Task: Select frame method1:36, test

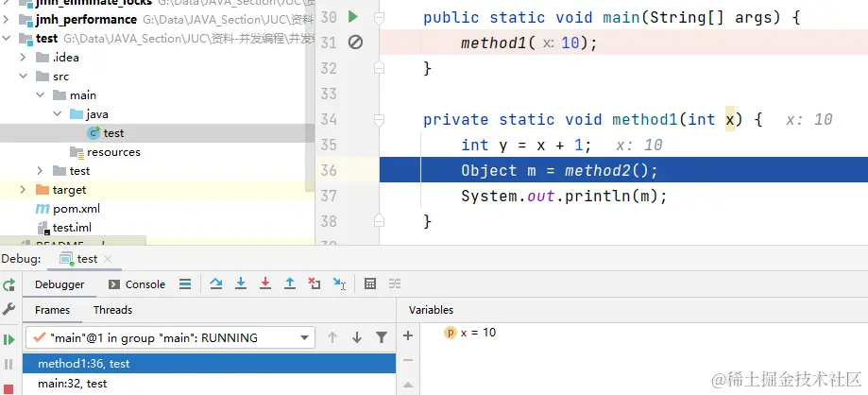Action: (x=210, y=364)
